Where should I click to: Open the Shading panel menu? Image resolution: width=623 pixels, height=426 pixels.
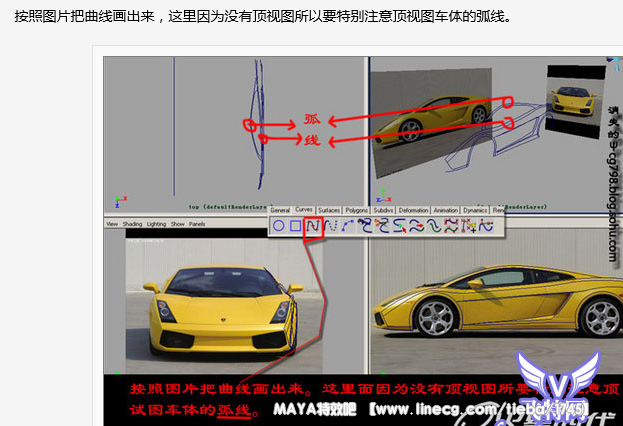132,224
